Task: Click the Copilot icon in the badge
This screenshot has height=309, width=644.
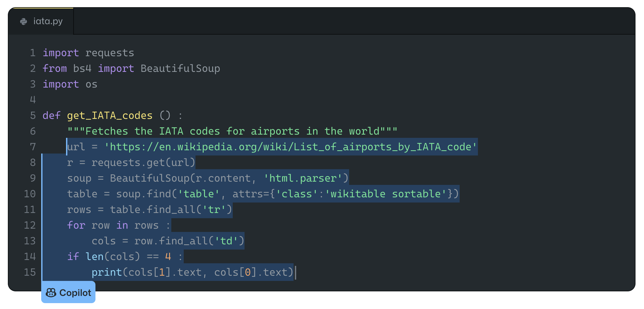Action: point(51,293)
